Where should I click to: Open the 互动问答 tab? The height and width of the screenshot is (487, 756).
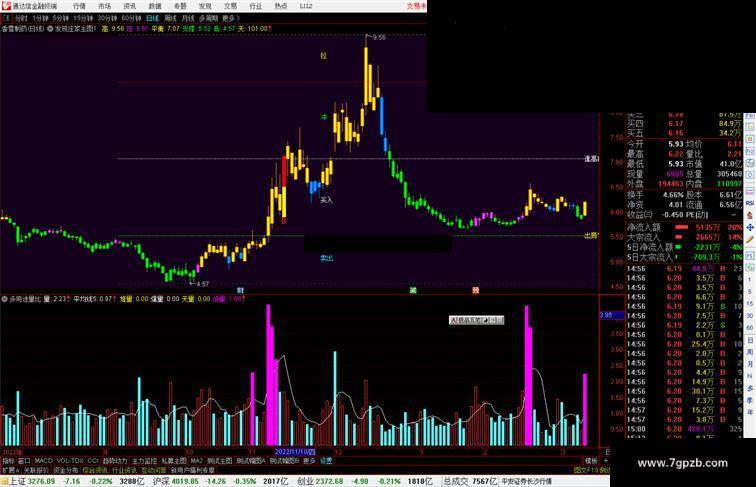tap(154, 470)
